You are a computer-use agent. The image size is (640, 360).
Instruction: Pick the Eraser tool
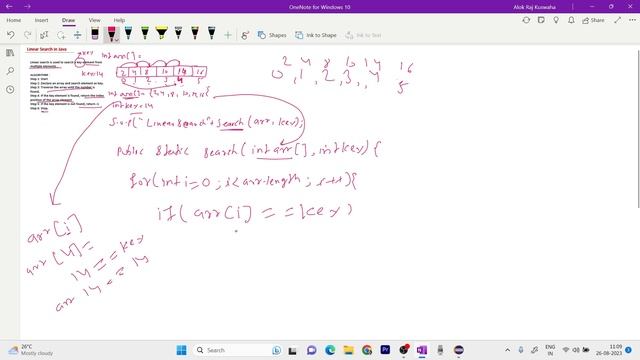95,33
